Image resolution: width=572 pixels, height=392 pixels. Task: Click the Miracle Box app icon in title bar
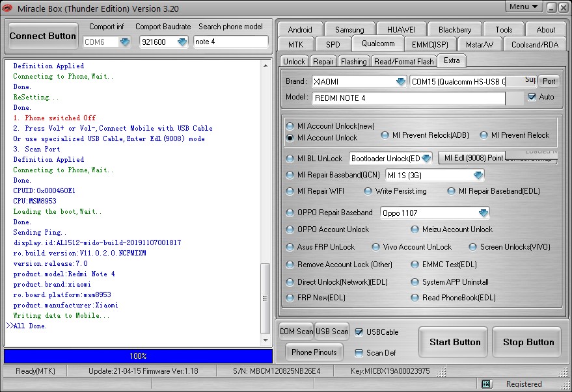pos(7,8)
